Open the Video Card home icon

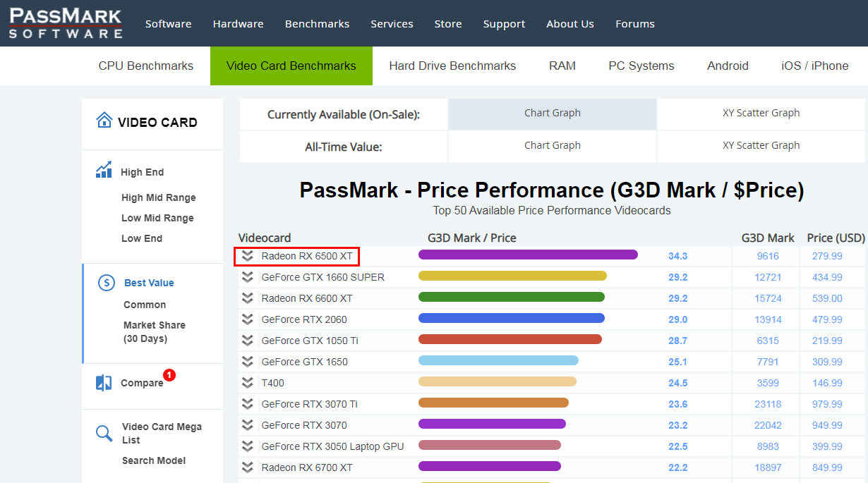point(104,120)
